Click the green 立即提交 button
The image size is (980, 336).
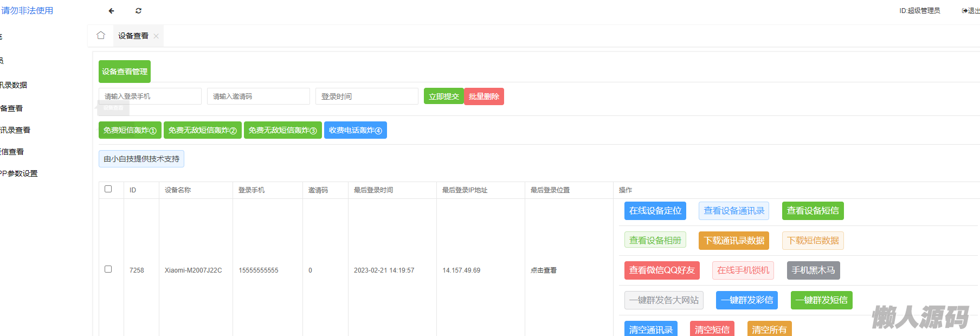[x=443, y=96]
